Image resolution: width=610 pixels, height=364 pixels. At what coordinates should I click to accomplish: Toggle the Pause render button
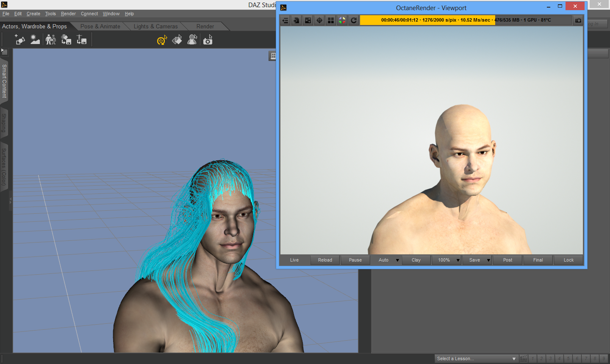[x=355, y=260]
